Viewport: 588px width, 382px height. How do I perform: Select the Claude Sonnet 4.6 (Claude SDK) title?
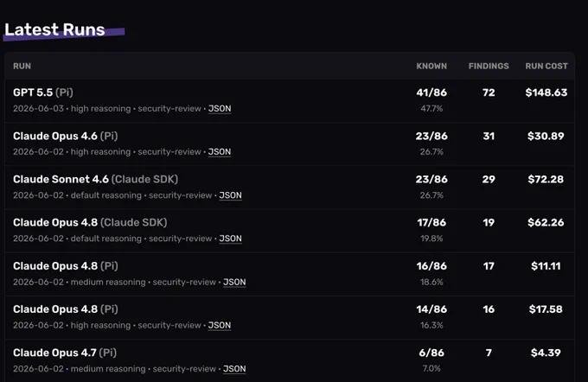(x=96, y=179)
